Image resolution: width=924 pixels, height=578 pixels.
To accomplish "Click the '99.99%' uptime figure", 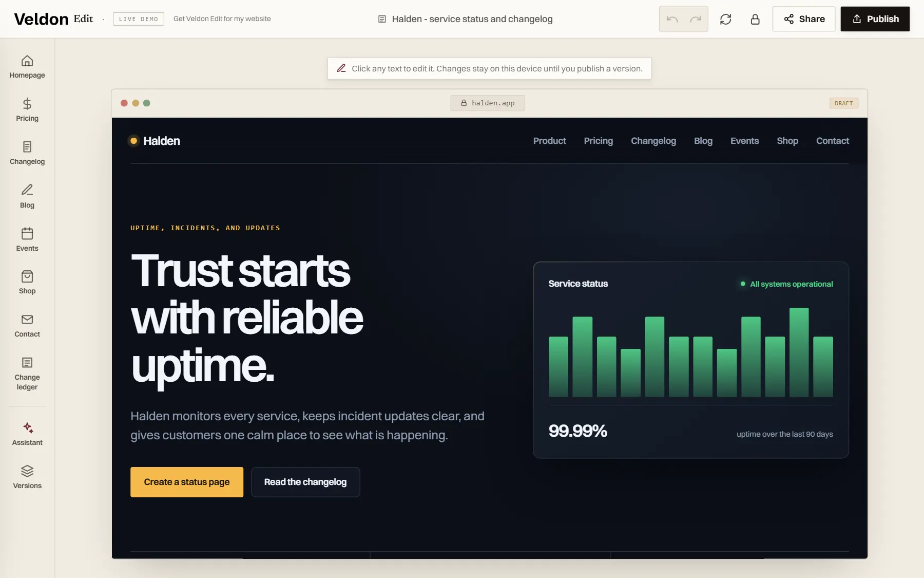I will pos(577,431).
